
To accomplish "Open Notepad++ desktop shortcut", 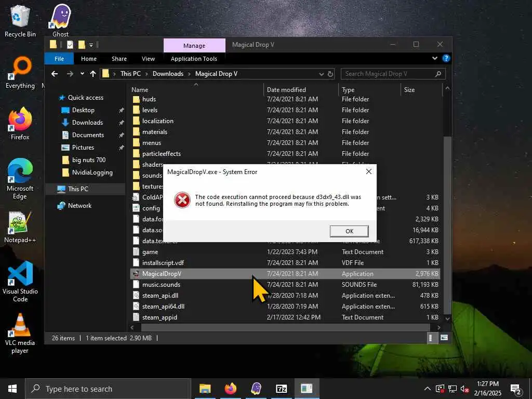I will [20, 227].
